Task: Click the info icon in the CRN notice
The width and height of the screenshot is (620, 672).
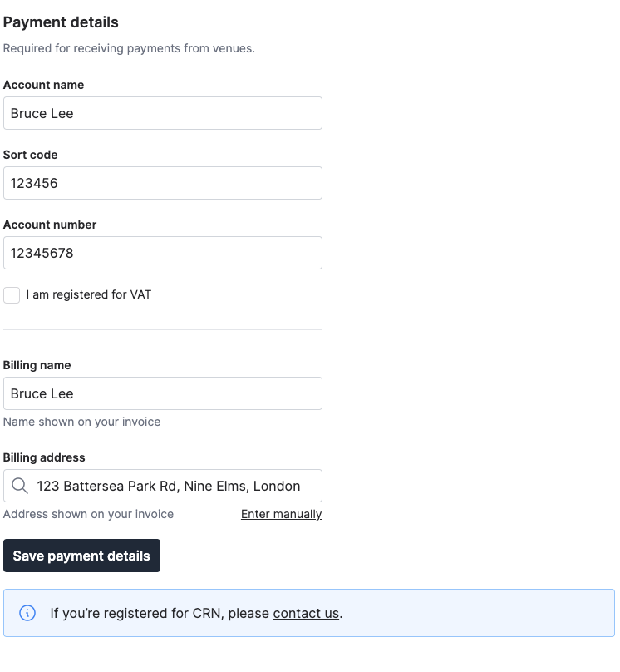Action: [26, 613]
